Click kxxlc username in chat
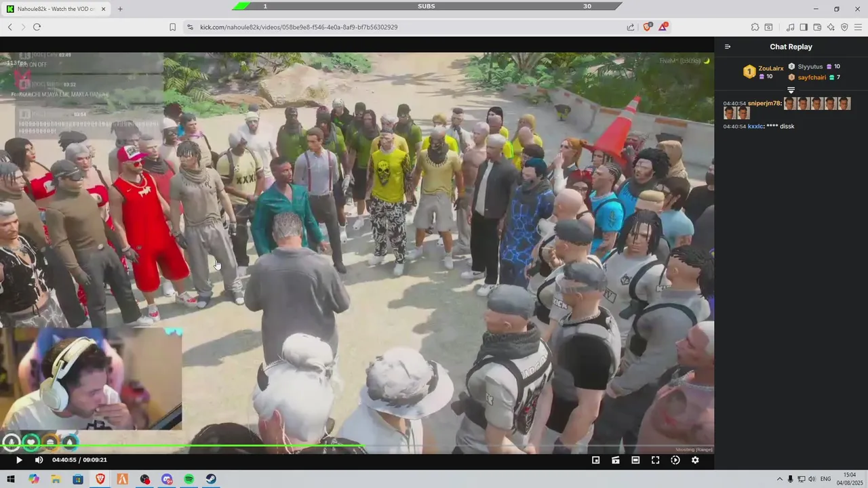 [756, 126]
